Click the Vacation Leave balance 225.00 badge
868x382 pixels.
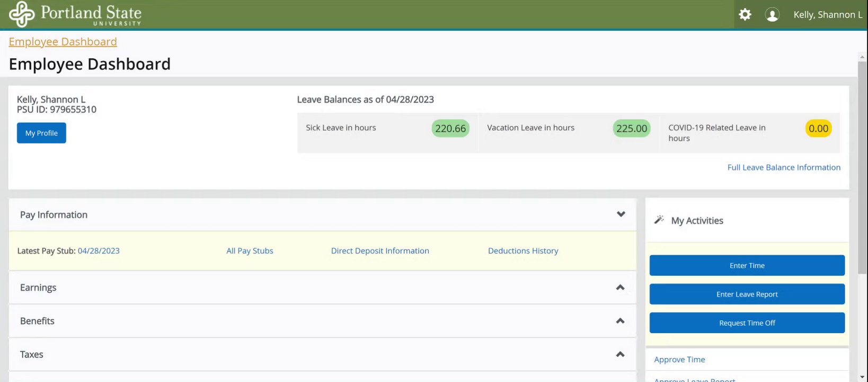(x=632, y=128)
